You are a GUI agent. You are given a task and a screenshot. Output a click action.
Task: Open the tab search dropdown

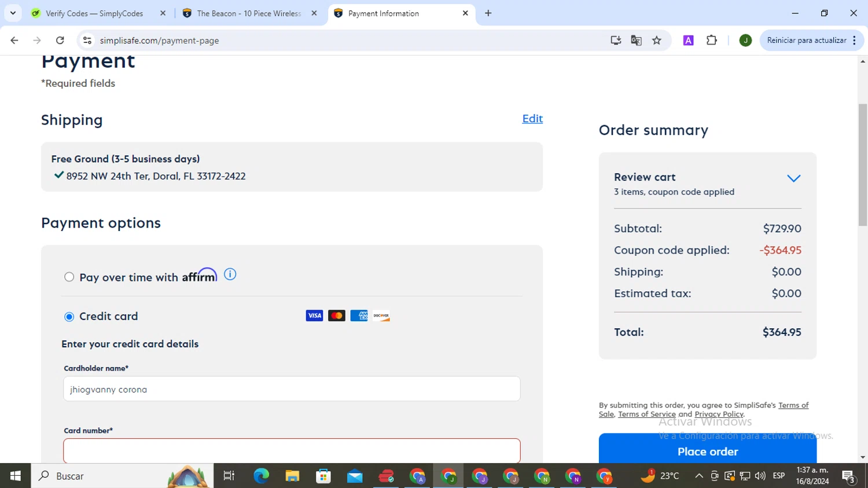(x=13, y=13)
